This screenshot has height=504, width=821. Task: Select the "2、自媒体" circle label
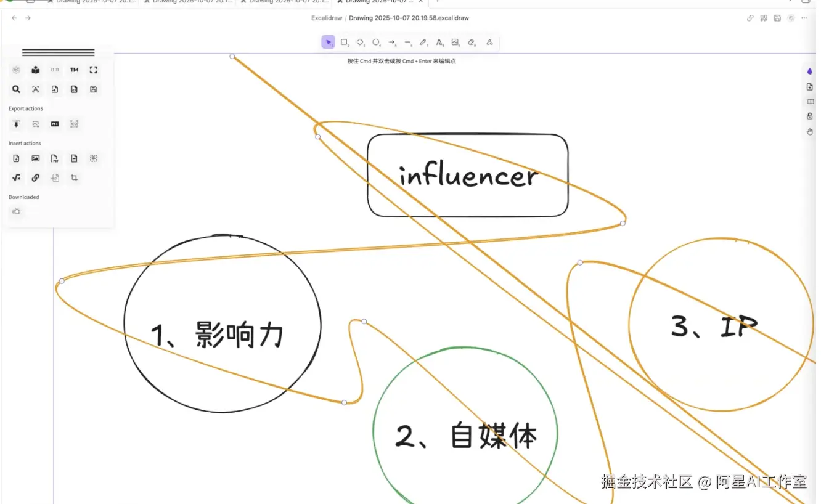pos(466,436)
